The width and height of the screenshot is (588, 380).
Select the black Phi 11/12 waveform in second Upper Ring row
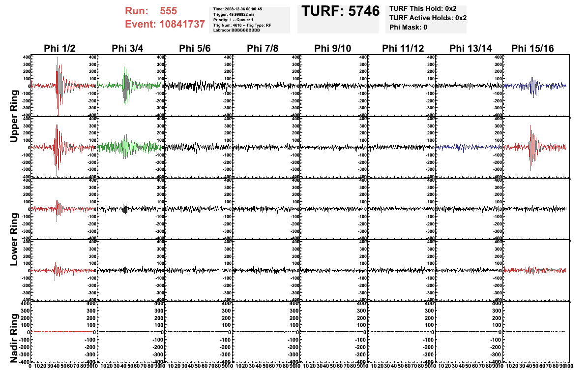pyautogui.click(x=401, y=147)
